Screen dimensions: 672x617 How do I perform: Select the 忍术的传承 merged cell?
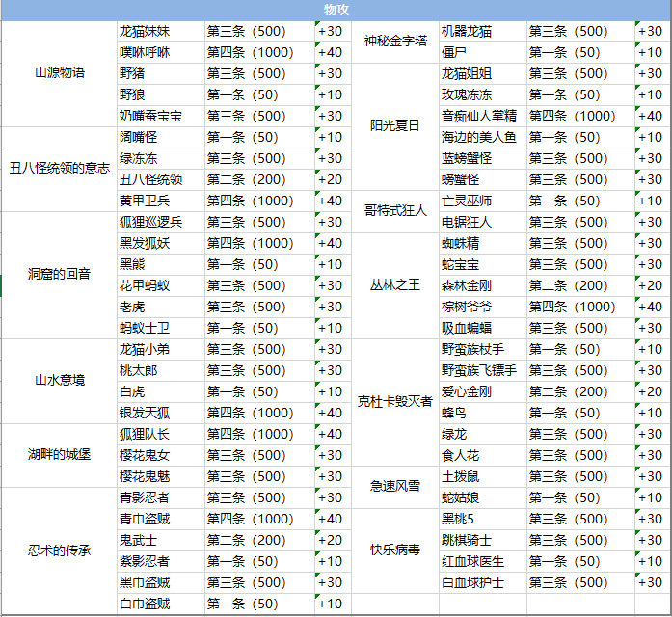click(x=59, y=550)
